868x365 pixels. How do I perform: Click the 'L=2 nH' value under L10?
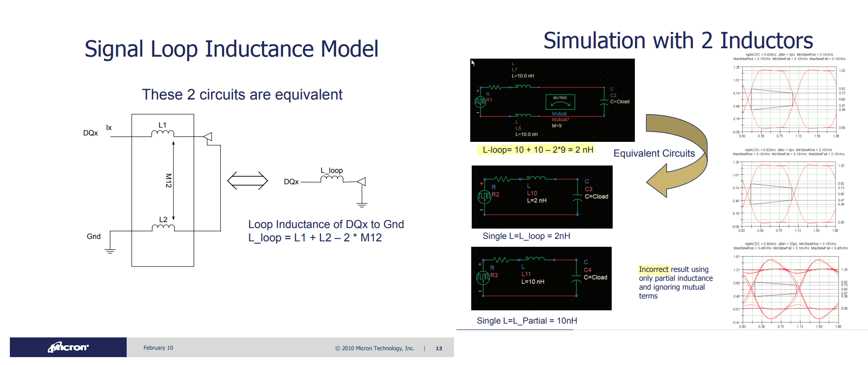(x=537, y=200)
